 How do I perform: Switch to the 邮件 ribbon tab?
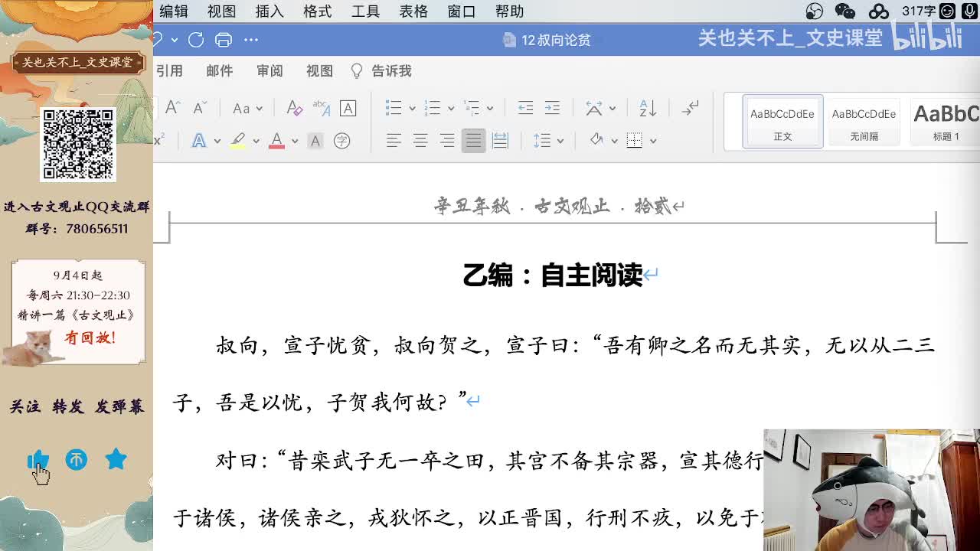(220, 71)
